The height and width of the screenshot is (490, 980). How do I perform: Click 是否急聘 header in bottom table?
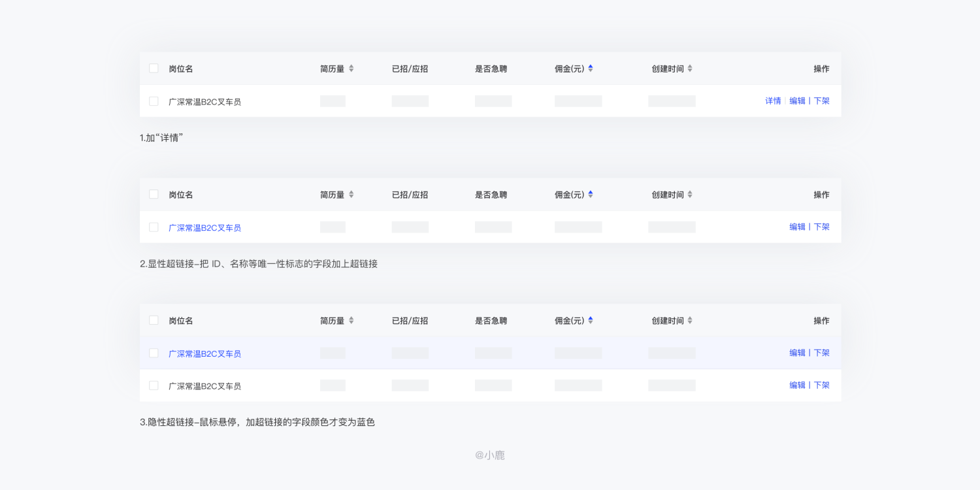tap(491, 321)
